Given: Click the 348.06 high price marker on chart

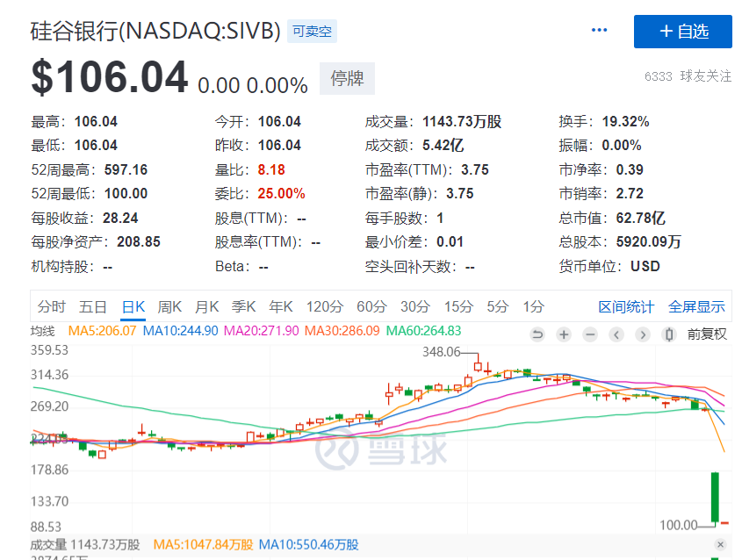Looking at the screenshot, I should point(441,352).
